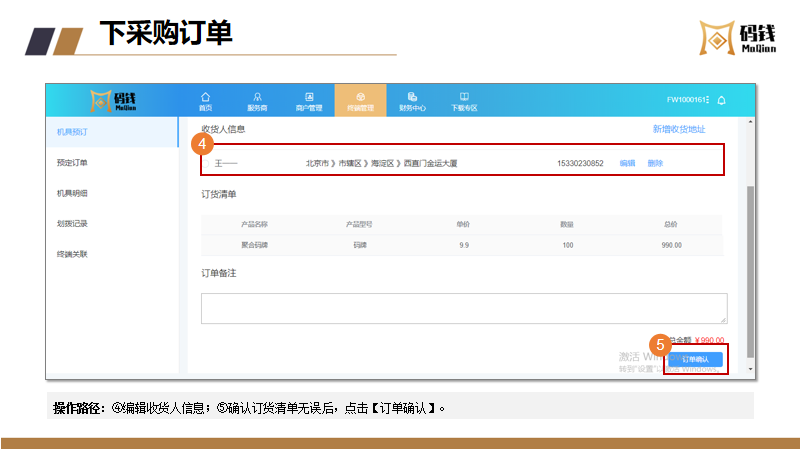Click the 码钱 logo in the app header

pos(113,100)
